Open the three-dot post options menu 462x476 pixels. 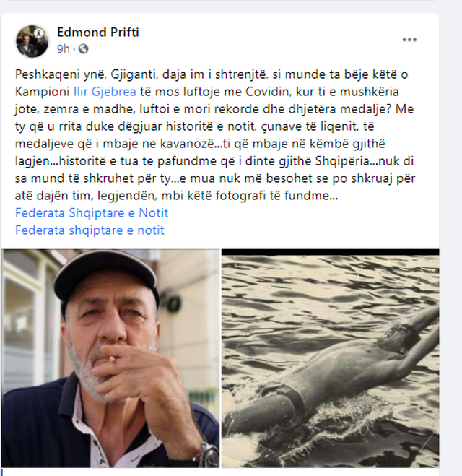pos(409,40)
